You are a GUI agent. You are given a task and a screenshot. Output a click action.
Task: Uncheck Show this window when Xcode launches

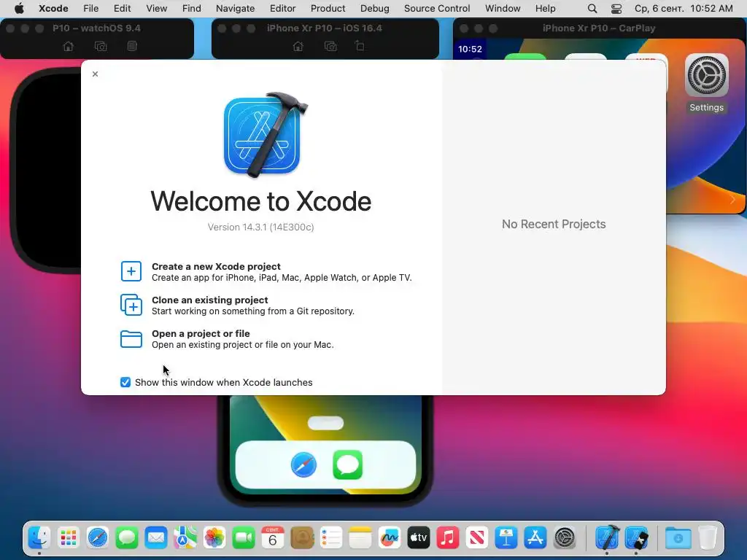(x=125, y=382)
